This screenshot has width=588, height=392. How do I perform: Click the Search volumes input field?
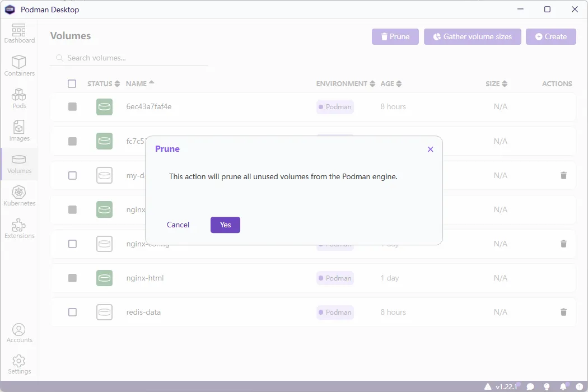click(x=134, y=58)
